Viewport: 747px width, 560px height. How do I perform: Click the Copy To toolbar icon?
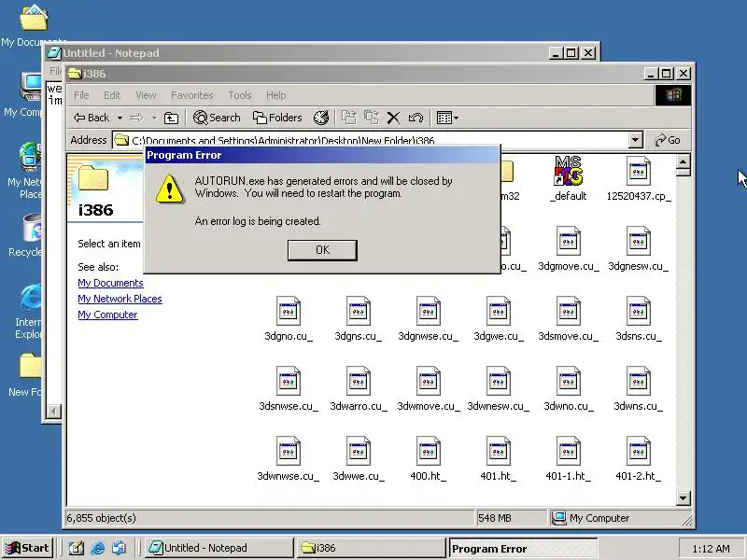pos(371,118)
